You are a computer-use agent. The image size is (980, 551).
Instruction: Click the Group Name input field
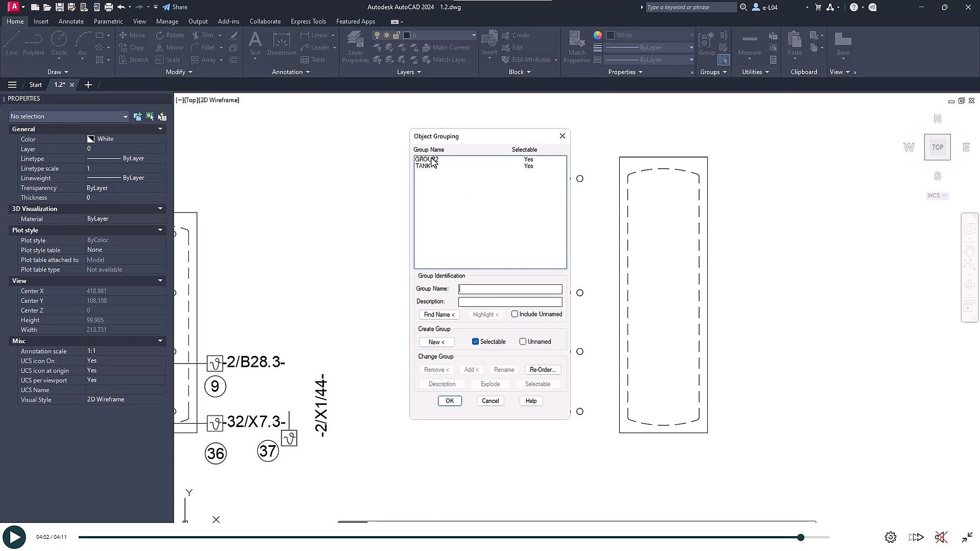510,289
